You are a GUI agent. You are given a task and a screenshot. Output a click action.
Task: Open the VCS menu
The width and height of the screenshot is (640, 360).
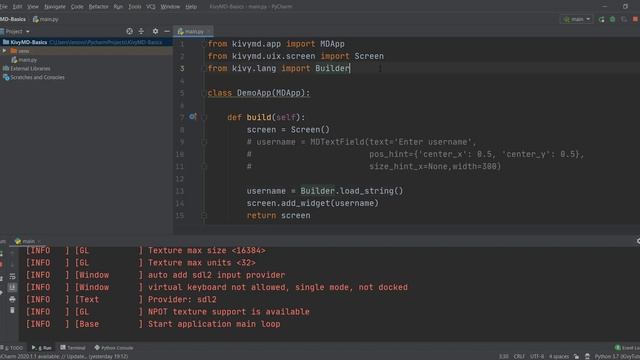pyautogui.click(x=151, y=7)
